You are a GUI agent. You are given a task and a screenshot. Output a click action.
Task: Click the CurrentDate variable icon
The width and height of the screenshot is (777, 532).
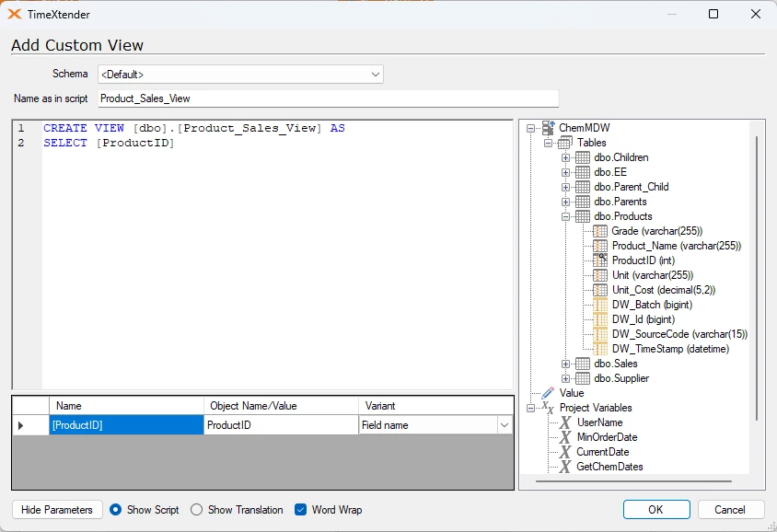(x=565, y=452)
